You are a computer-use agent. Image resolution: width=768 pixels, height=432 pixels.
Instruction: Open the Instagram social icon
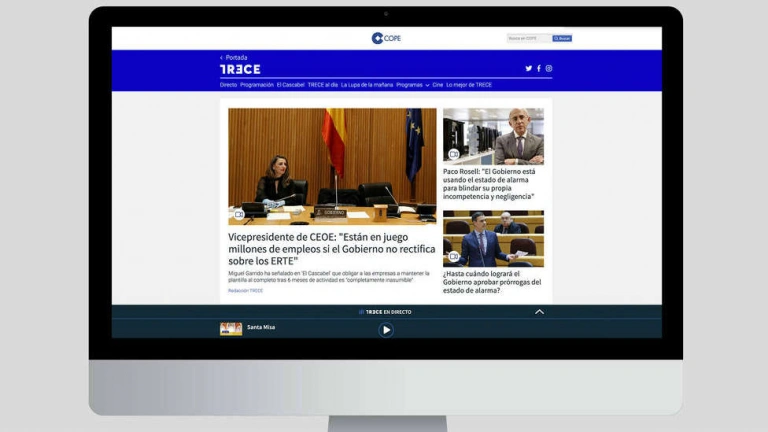click(x=549, y=68)
